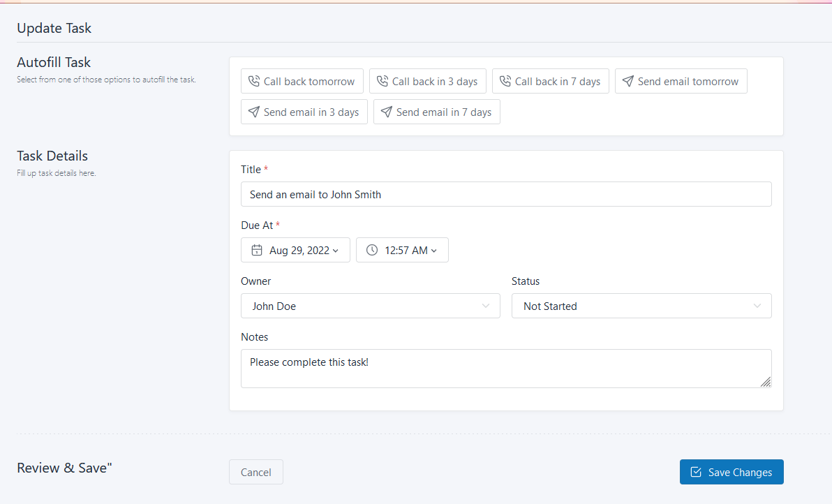Select the Send email in 7 days option
832x504 pixels.
coord(436,112)
